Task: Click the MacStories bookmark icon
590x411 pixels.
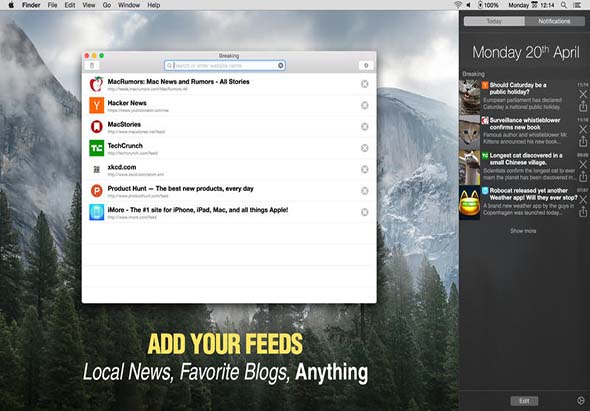Action: (96, 127)
